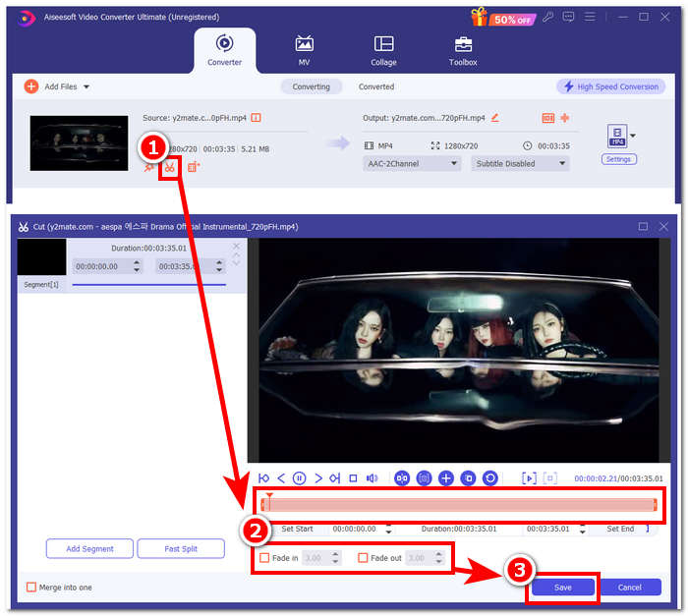
Task: Switch to the Toolbox tab
Action: [462, 51]
